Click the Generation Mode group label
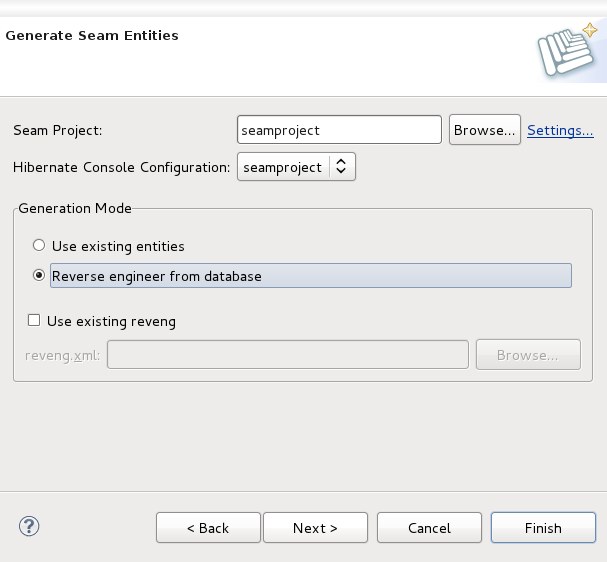Image resolution: width=607 pixels, height=562 pixels. 75,208
